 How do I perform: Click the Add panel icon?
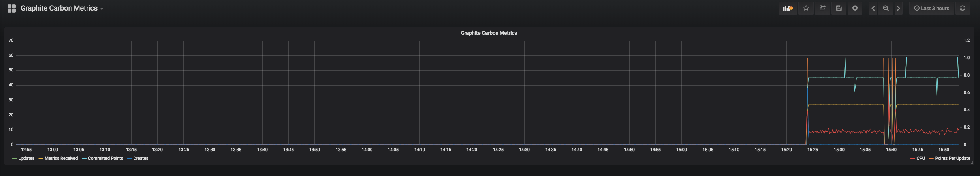pyautogui.click(x=788, y=8)
